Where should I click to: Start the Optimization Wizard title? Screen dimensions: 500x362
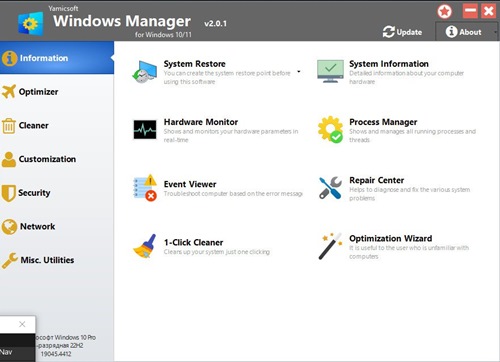[391, 238]
